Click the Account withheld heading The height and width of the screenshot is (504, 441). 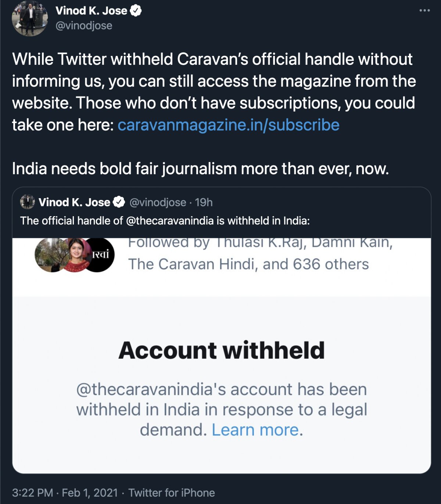pos(222,350)
